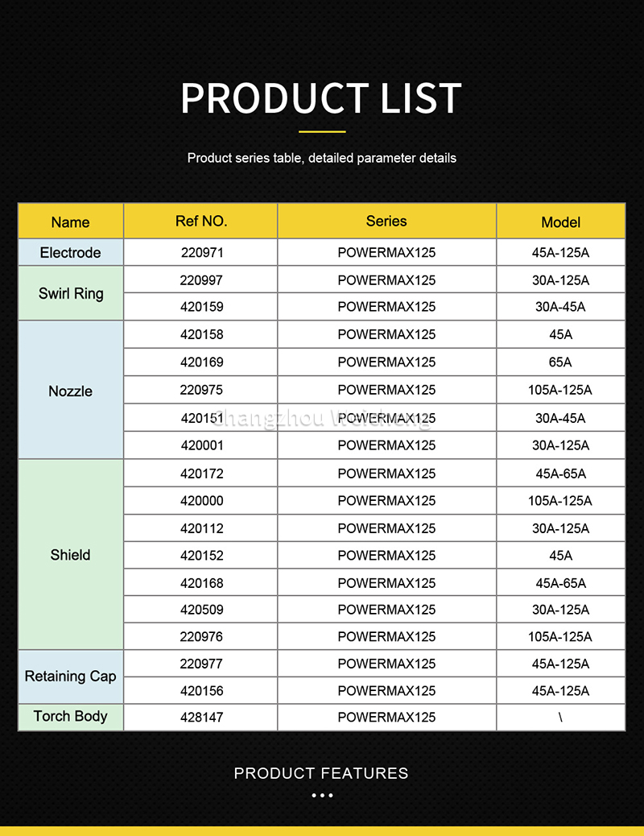Image resolution: width=644 pixels, height=836 pixels.
Task: Select the Model column header
Action: tap(560, 222)
